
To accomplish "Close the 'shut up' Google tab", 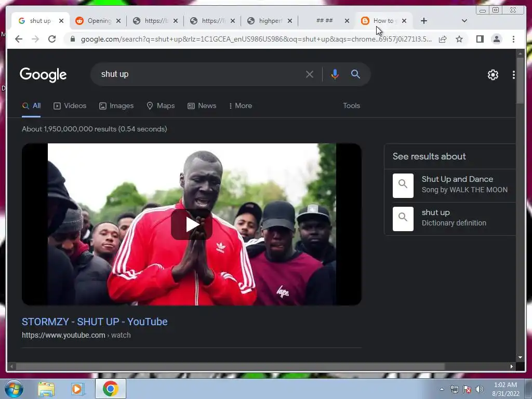I will point(61,21).
